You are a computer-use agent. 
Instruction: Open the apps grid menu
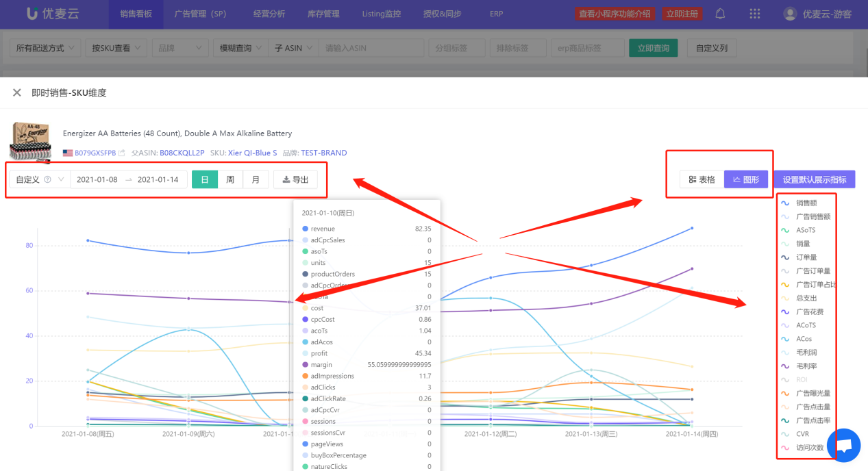coord(755,14)
